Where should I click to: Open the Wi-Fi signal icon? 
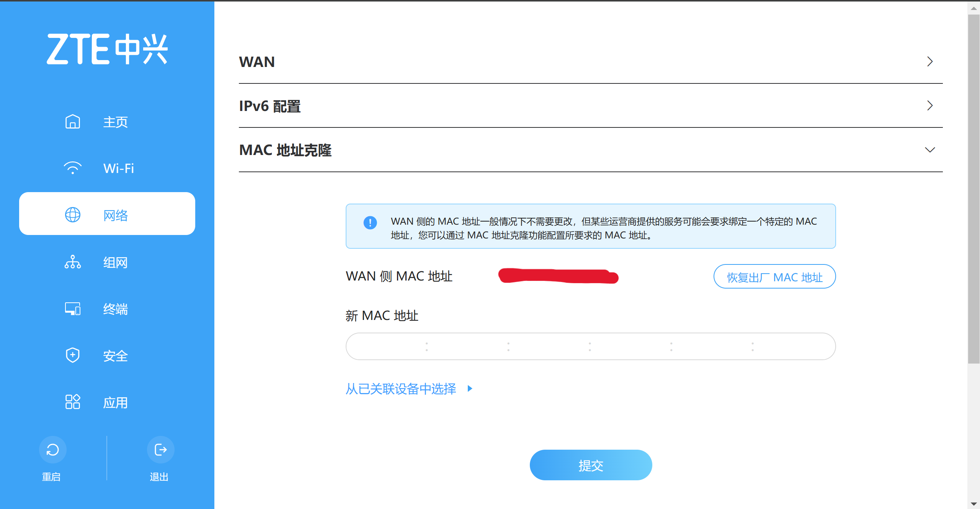[x=72, y=168]
